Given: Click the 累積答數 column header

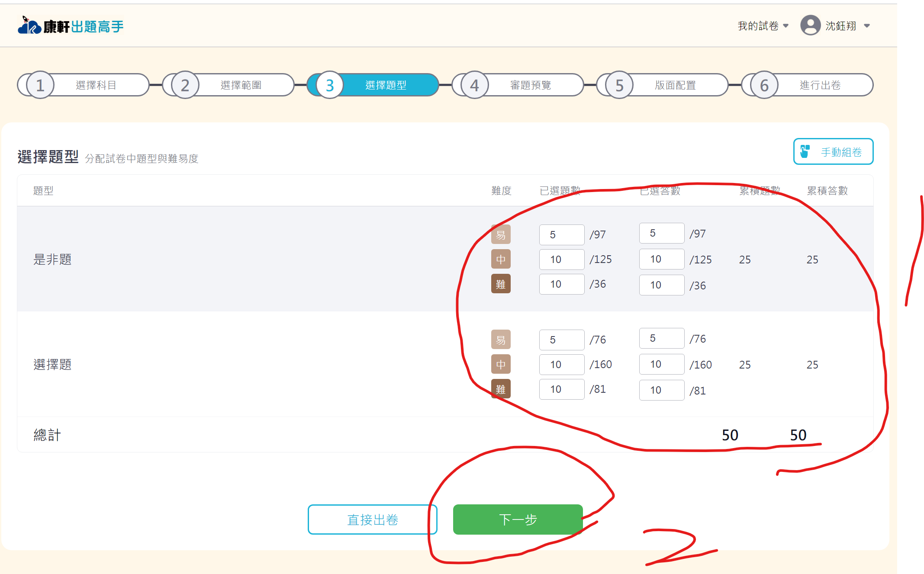Looking at the screenshot, I should tap(827, 190).
